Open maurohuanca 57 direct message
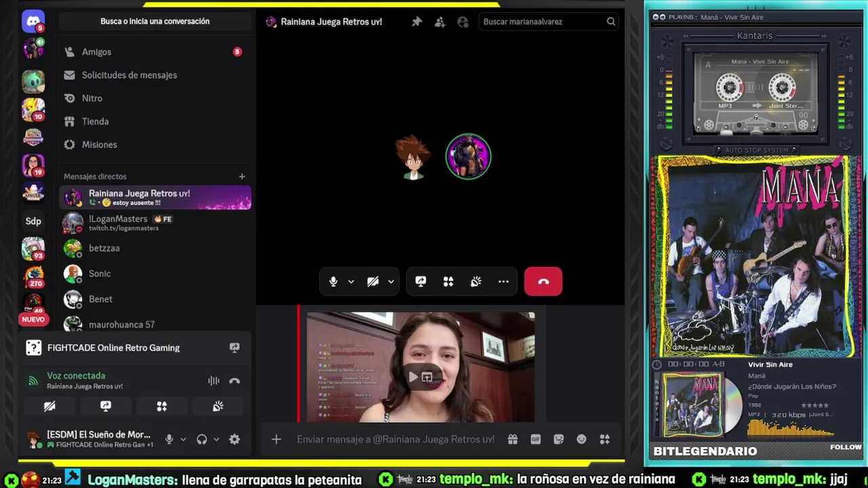 click(155, 324)
